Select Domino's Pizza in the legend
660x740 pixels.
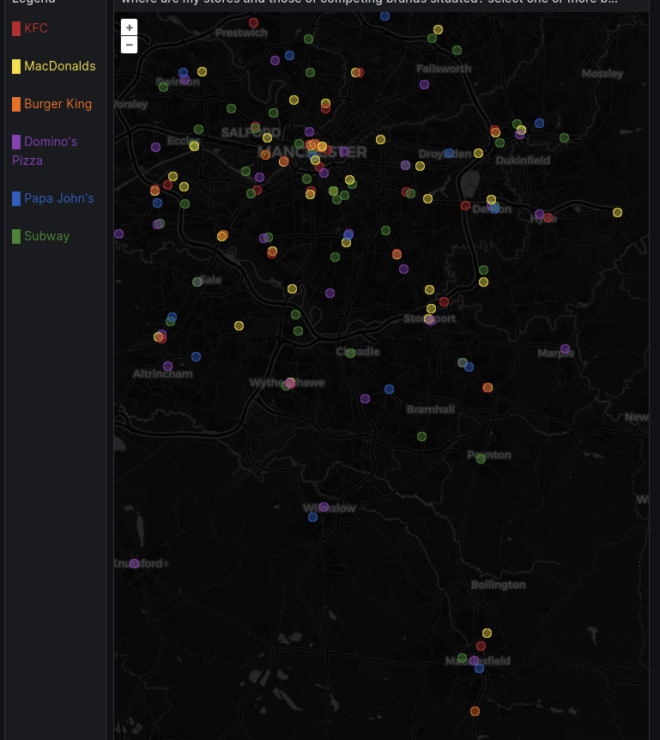pos(44,151)
